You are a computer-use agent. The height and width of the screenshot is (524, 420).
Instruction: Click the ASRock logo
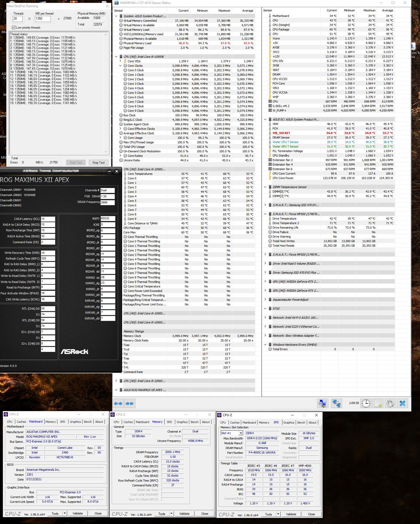74,352
